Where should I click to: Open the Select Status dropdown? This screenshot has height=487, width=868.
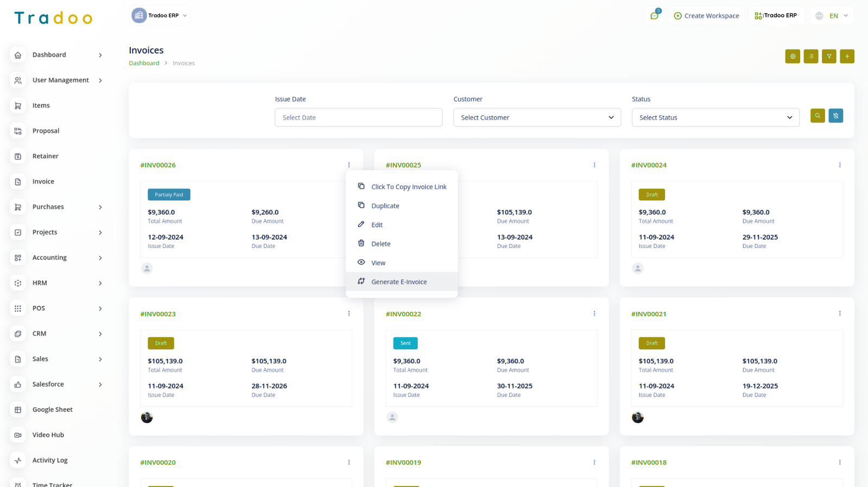point(715,118)
